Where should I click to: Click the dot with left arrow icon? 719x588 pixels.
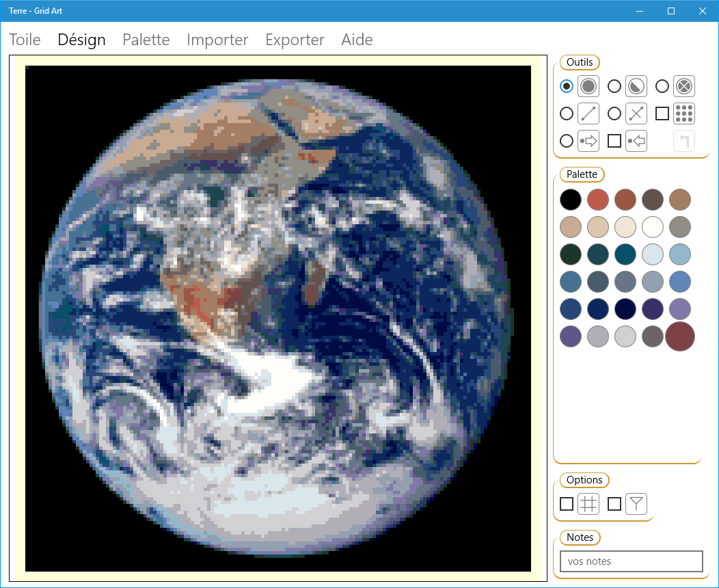point(636,141)
